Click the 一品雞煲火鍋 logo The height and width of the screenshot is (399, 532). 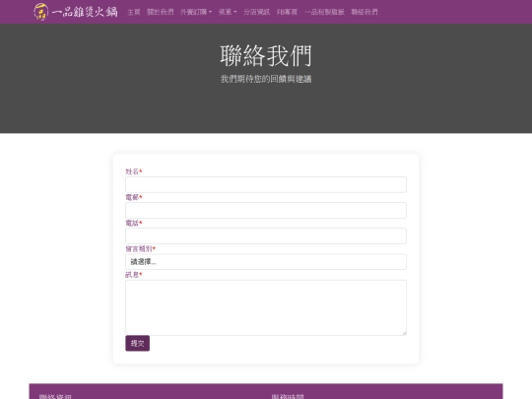click(x=76, y=12)
